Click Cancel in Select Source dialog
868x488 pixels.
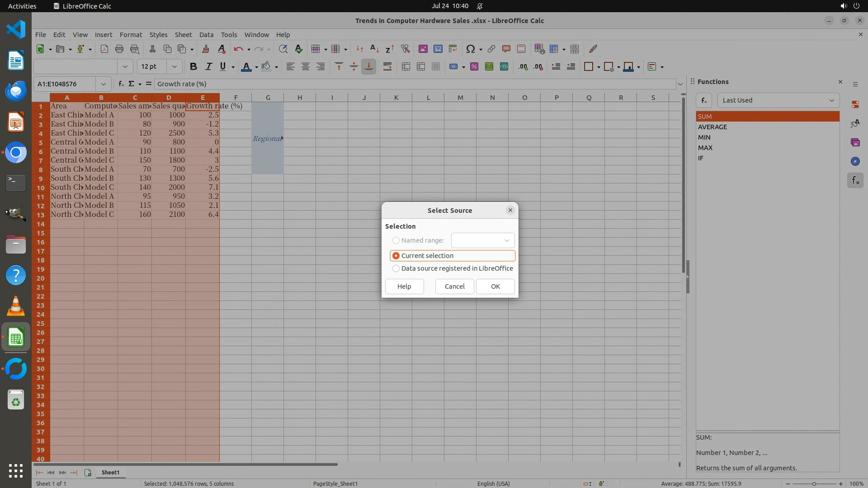click(x=454, y=286)
